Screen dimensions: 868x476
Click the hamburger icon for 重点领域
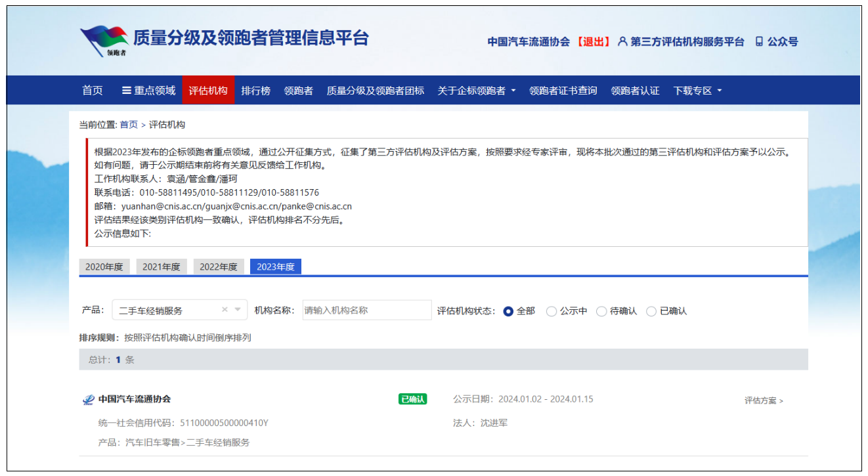click(127, 91)
